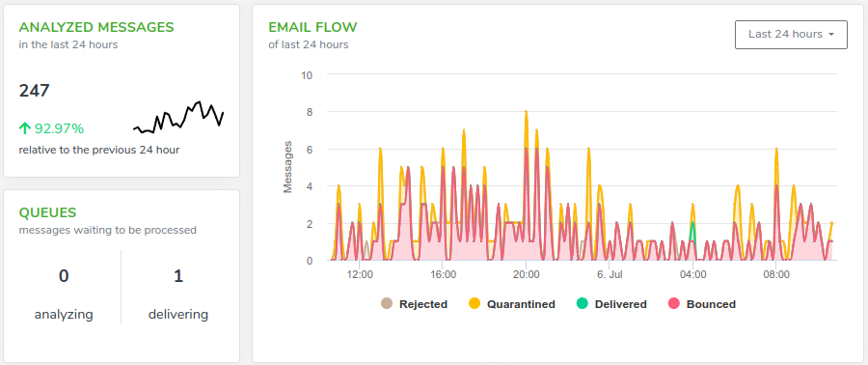This screenshot has height=365, width=868.
Task: Select the delivering queue count 1
Action: 178,276
